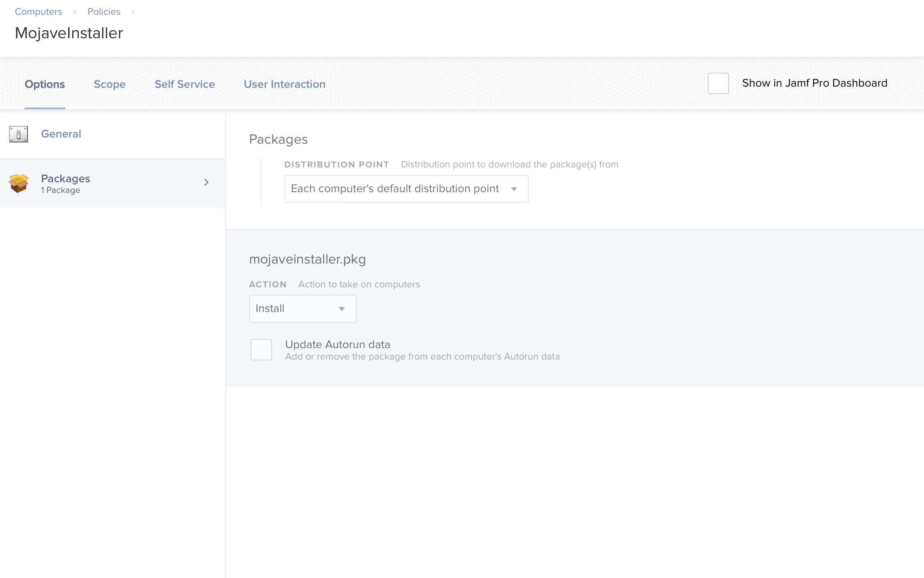Open the Install action dropdown

point(302,309)
